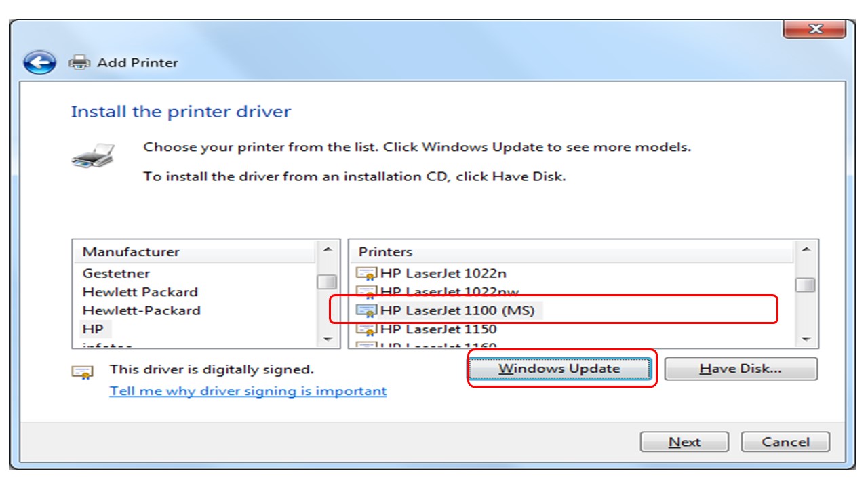Image resolution: width=868 pixels, height=488 pixels.
Task: Choose Hewlett-Packard with hyphen manufacturer
Action: [141, 311]
